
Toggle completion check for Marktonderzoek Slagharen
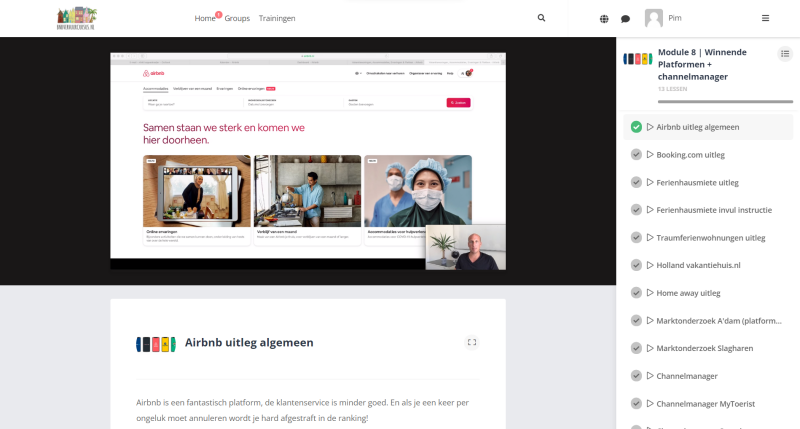tap(636, 348)
